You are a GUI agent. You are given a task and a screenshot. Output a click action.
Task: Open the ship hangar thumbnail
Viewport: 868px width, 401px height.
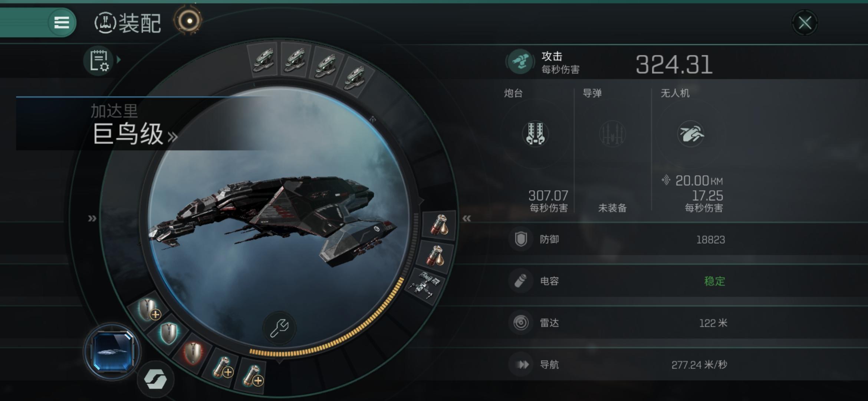(112, 351)
